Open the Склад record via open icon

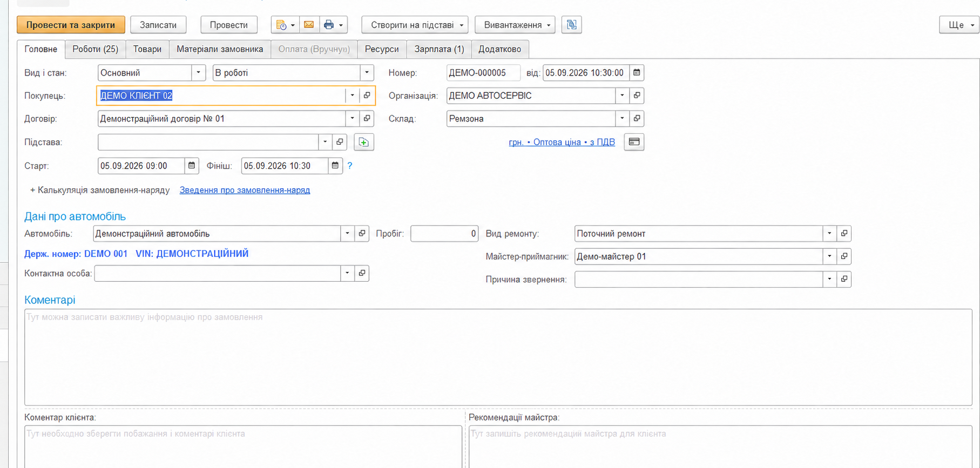click(637, 119)
